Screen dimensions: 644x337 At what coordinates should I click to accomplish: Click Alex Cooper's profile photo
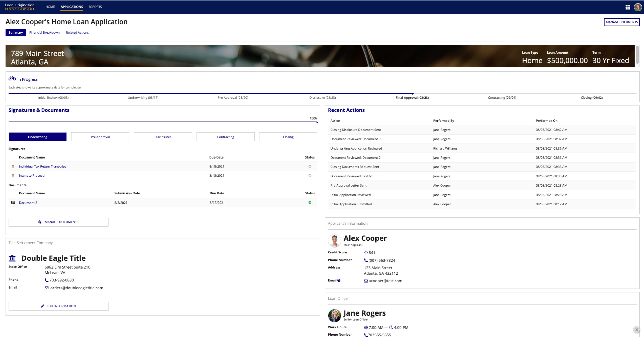334,241
